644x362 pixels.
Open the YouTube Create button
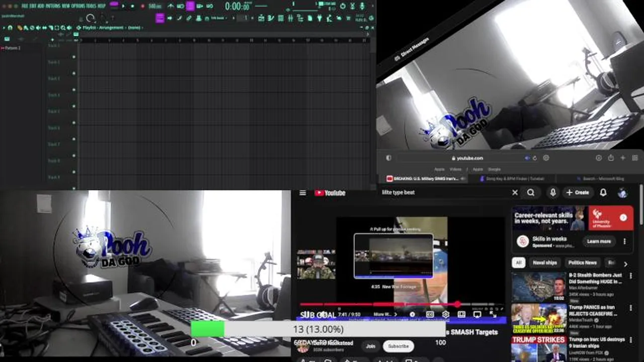point(577,193)
